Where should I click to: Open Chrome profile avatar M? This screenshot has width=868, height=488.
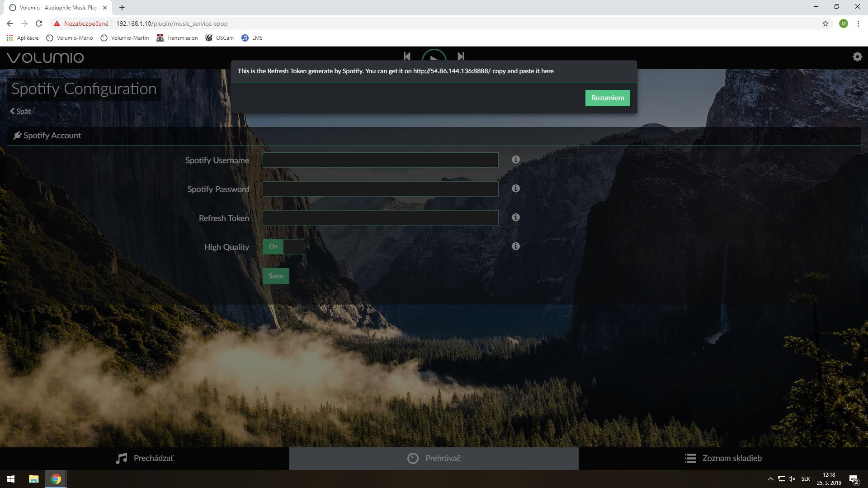point(843,23)
